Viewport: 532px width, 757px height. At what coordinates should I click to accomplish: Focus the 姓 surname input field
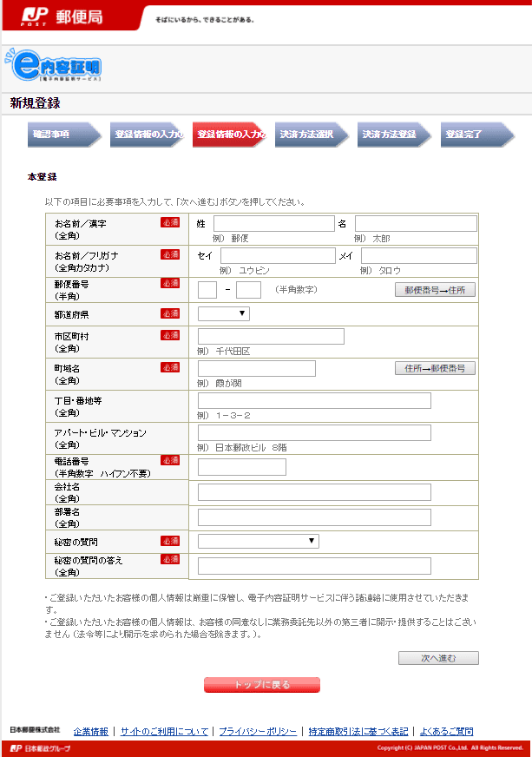273,224
